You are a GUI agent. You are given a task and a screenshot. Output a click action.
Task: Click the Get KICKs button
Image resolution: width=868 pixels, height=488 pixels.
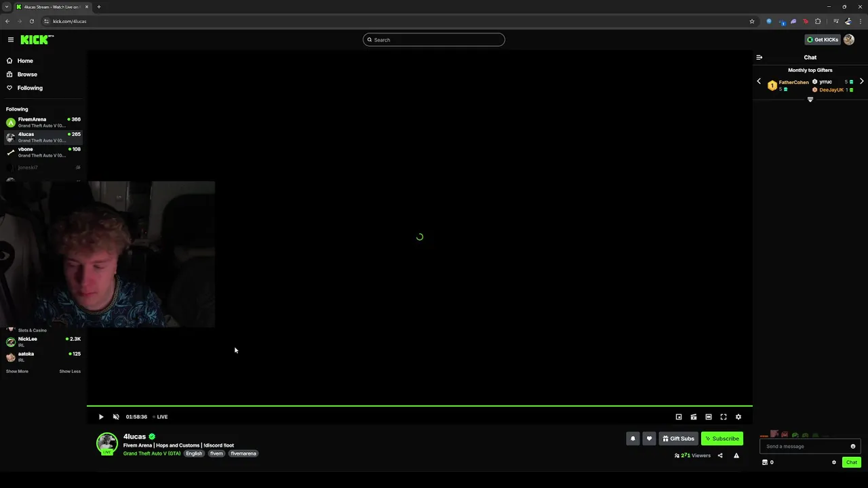(x=823, y=39)
